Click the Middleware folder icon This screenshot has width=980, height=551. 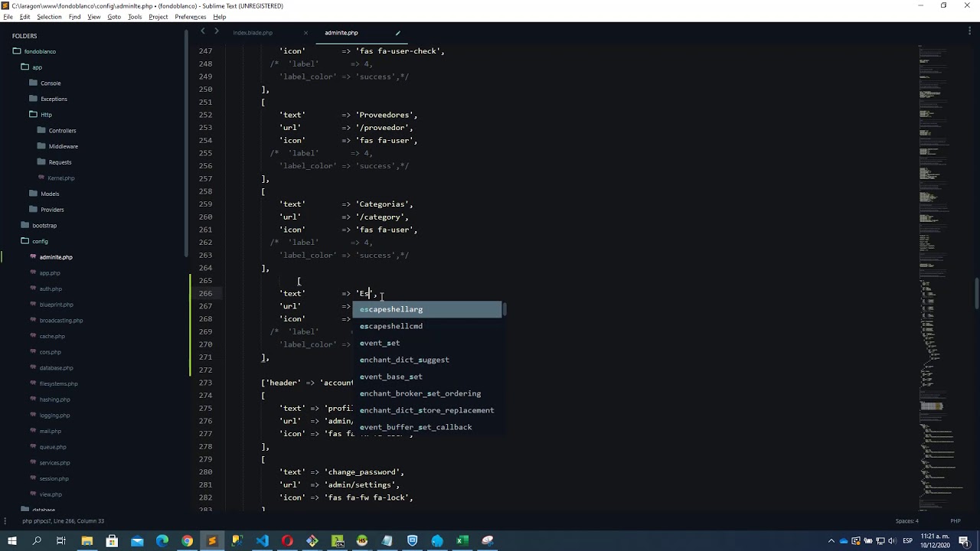pos(41,146)
